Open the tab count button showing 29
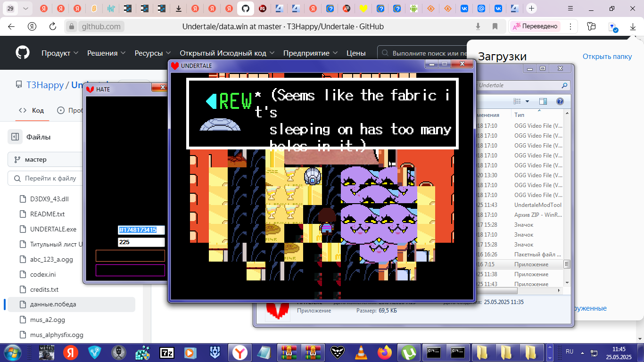The height and width of the screenshot is (362, 644). 11,8
